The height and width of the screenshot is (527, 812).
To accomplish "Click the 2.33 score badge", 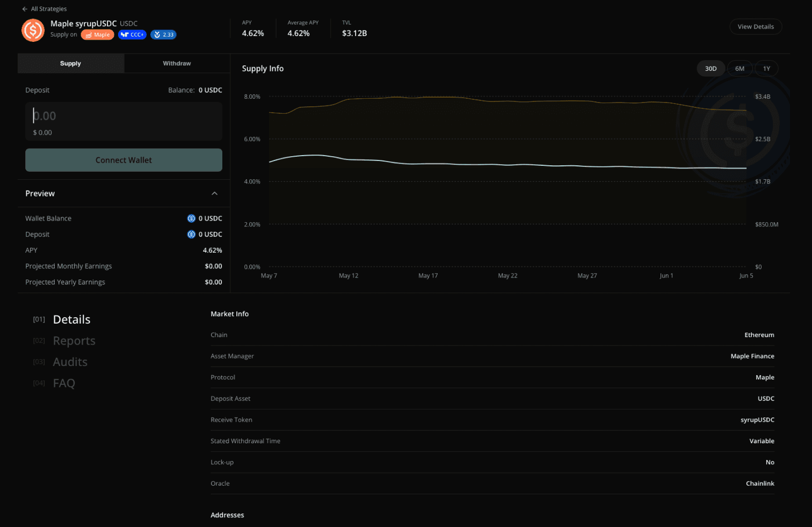I will [163, 35].
